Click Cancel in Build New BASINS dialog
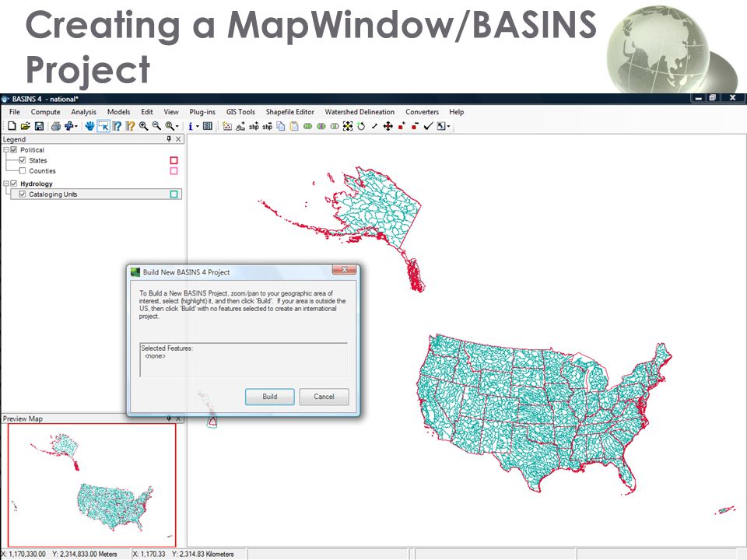The height and width of the screenshot is (560, 747). pos(324,396)
